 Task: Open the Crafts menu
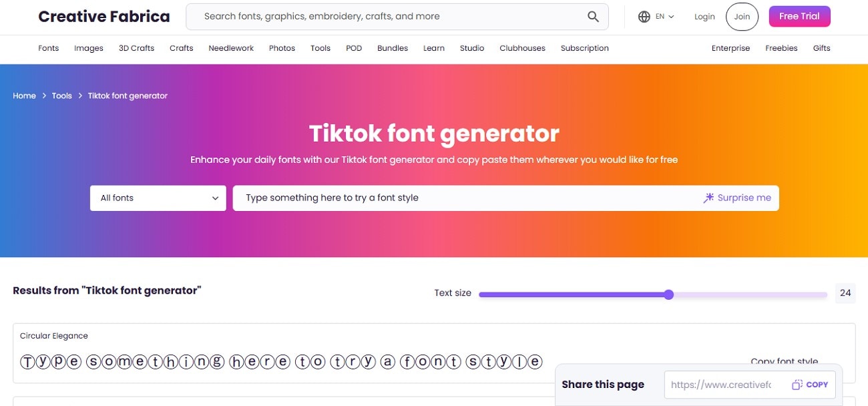pos(182,48)
